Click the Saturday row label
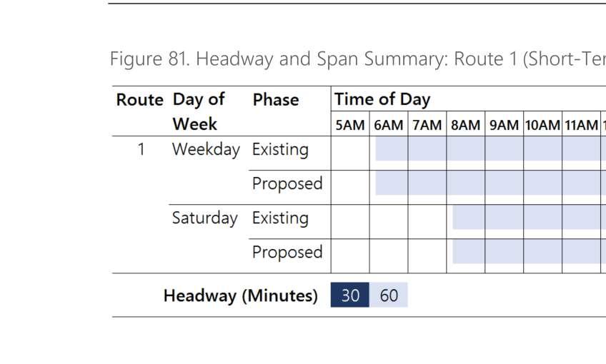This screenshot has height=364, width=606. click(204, 218)
